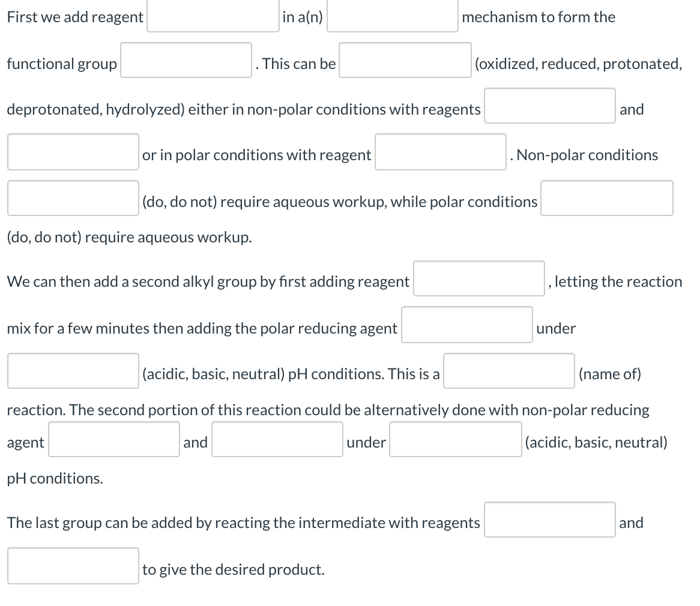
Task: Click the polar conditions reagent input
Action: click(x=440, y=151)
